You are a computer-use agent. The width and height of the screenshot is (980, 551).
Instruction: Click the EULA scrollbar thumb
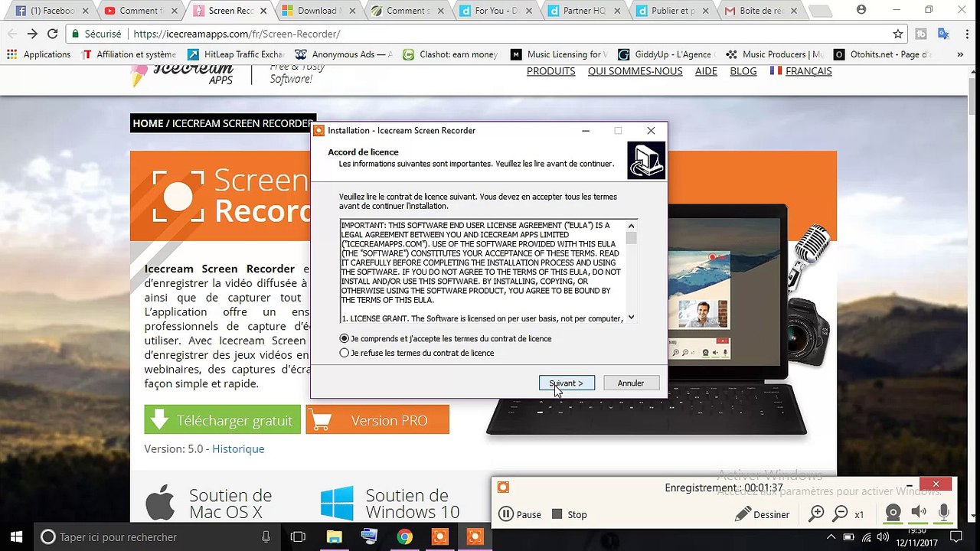click(x=631, y=238)
